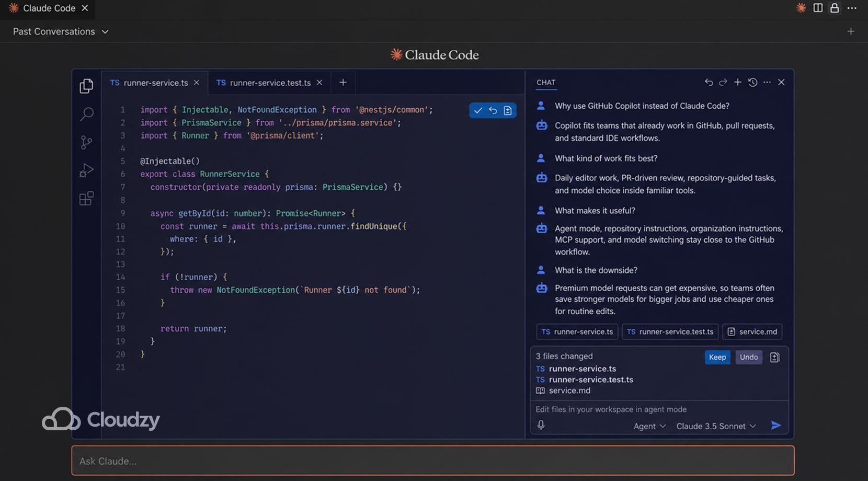This screenshot has height=481, width=868.
Task: Undo the 3 changed files
Action: pyautogui.click(x=749, y=357)
